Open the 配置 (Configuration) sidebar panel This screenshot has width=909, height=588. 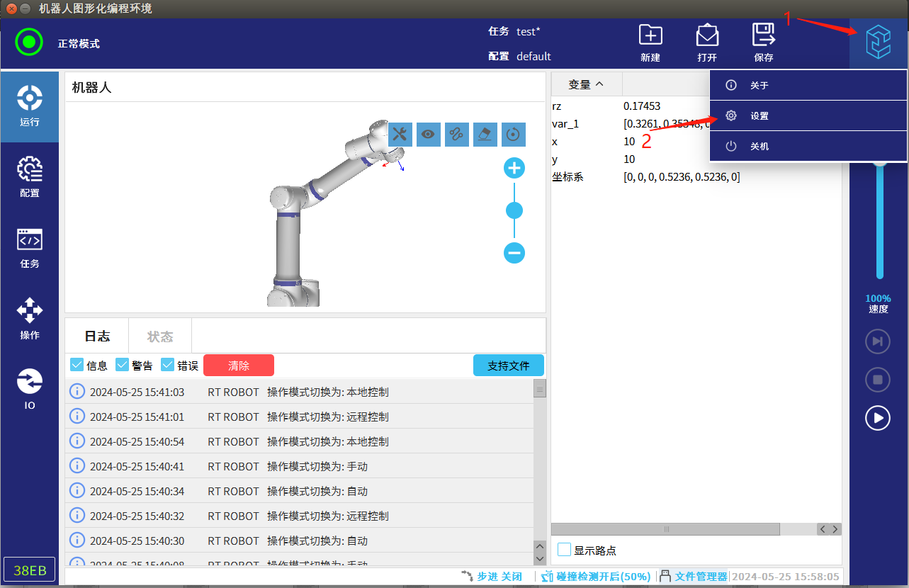pyautogui.click(x=29, y=177)
